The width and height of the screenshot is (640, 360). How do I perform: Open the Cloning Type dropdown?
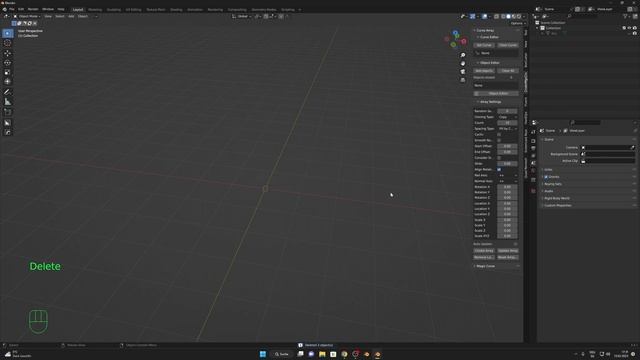click(507, 117)
